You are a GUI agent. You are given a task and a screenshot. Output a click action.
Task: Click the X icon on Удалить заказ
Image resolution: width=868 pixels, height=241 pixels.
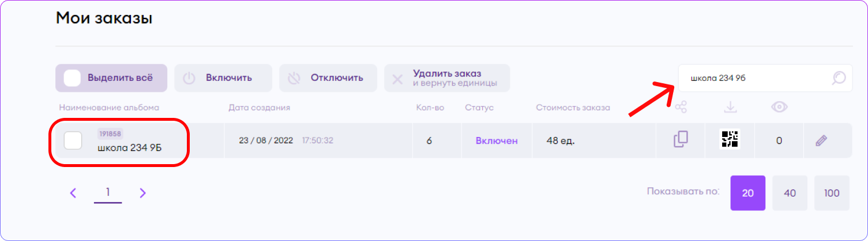(x=397, y=79)
